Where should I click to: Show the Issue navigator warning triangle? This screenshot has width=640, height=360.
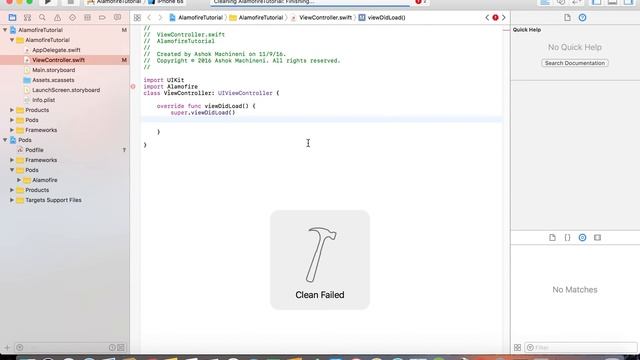[x=57, y=18]
